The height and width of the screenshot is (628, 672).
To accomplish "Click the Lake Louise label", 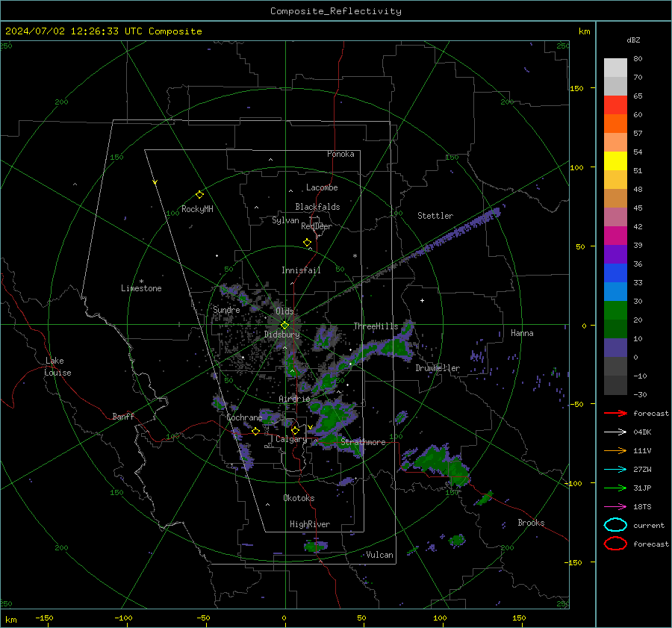I will 57,367.
